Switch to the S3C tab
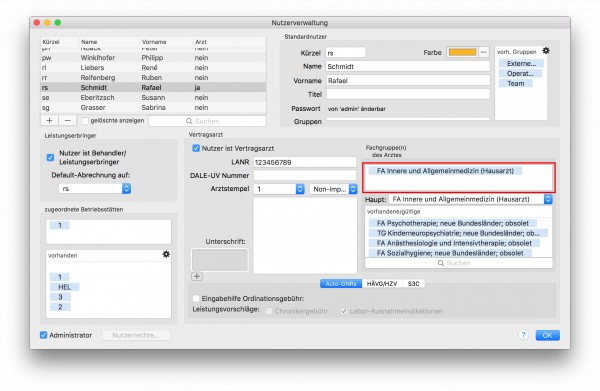The width and height of the screenshot is (600, 391). click(x=413, y=283)
